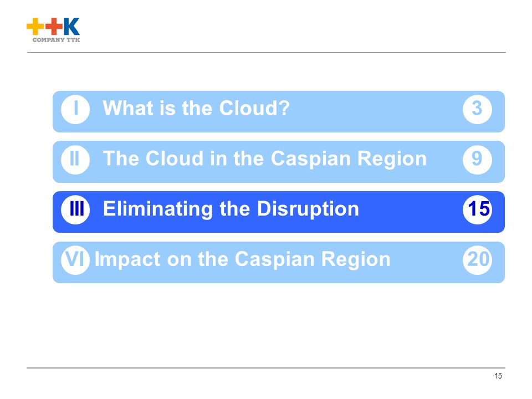Click the page 9 circle badge

tap(477, 160)
